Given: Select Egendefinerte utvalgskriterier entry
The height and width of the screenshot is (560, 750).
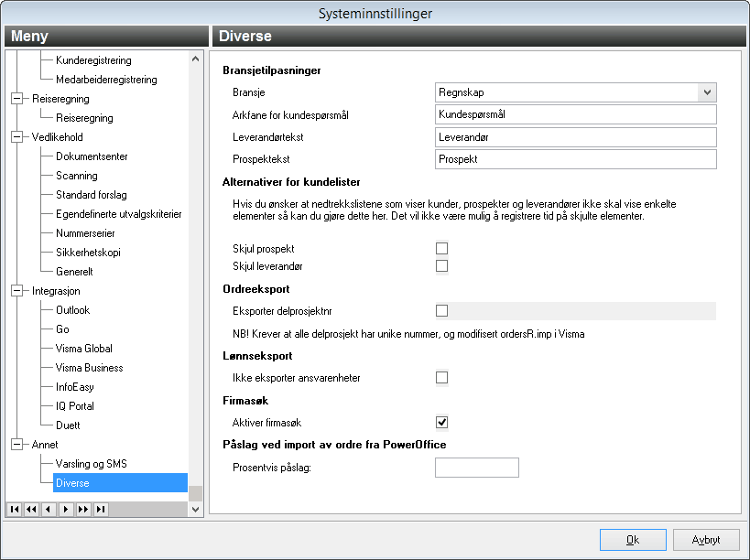Looking at the screenshot, I should click(x=119, y=214).
